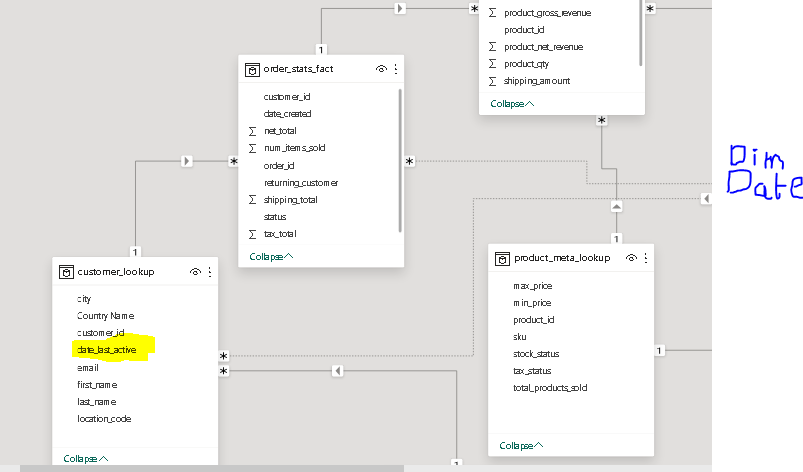This screenshot has height=472, width=803.
Task: Click the customer_lookup table icon
Action: pos(66,272)
